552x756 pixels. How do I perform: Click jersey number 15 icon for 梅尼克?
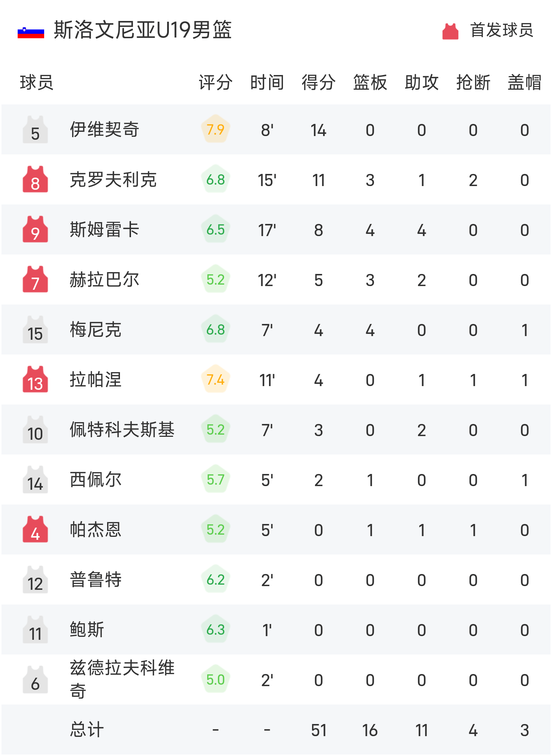pos(35,330)
